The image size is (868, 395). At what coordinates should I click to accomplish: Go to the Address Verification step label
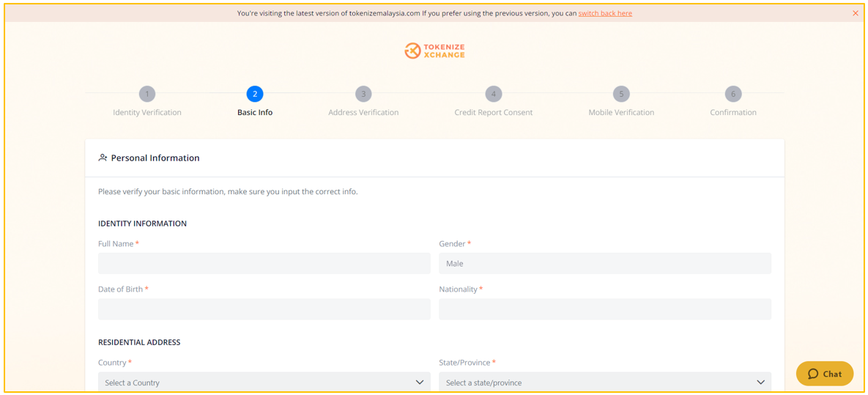(363, 112)
